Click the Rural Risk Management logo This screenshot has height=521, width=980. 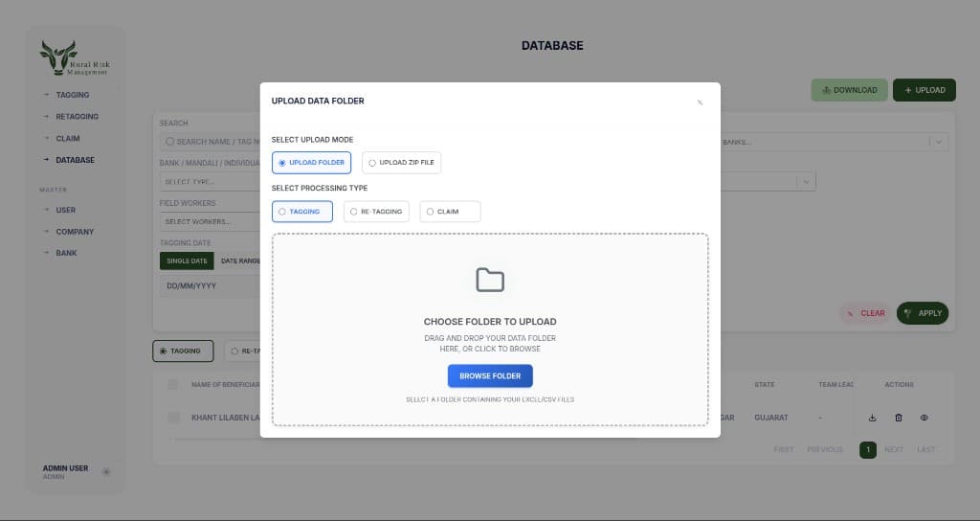[x=75, y=58]
